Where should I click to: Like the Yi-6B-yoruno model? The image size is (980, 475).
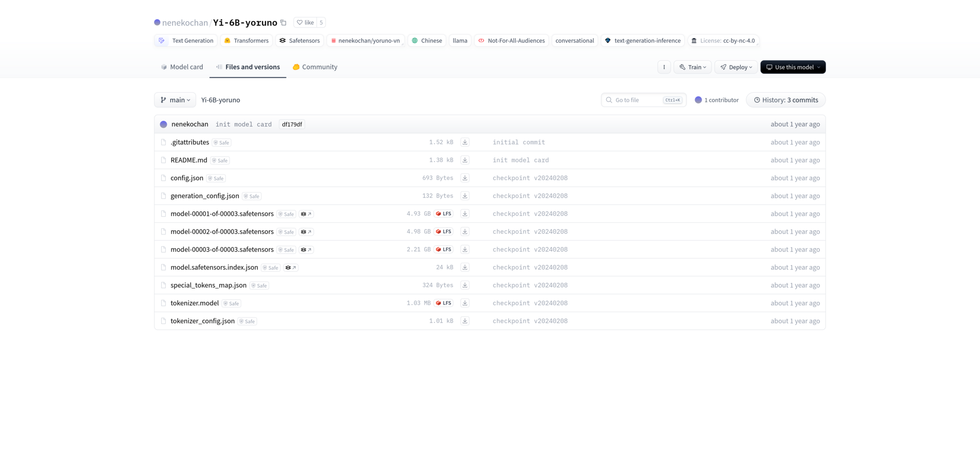click(x=305, y=23)
